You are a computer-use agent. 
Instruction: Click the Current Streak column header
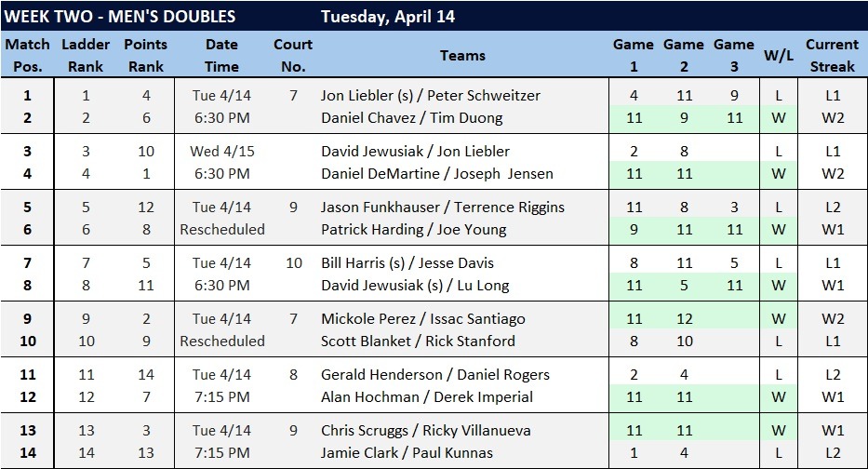click(832, 55)
